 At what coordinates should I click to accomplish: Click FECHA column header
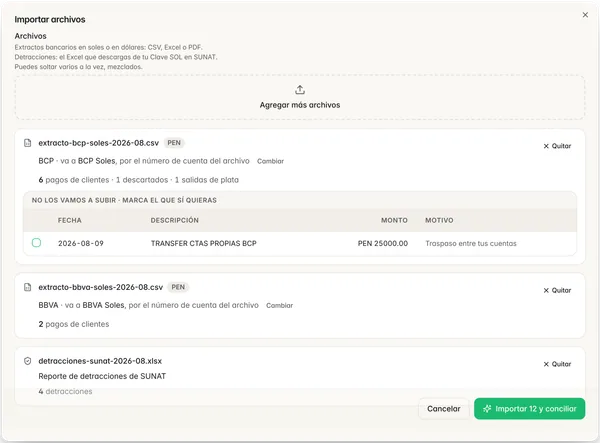point(70,220)
